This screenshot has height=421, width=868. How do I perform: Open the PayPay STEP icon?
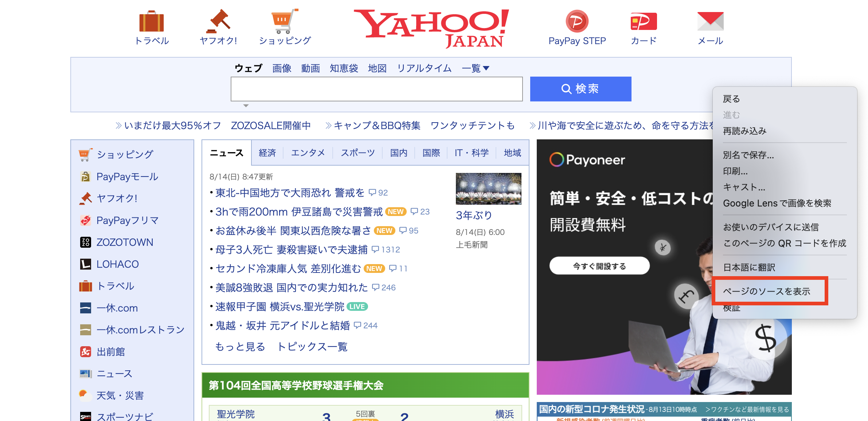577,21
